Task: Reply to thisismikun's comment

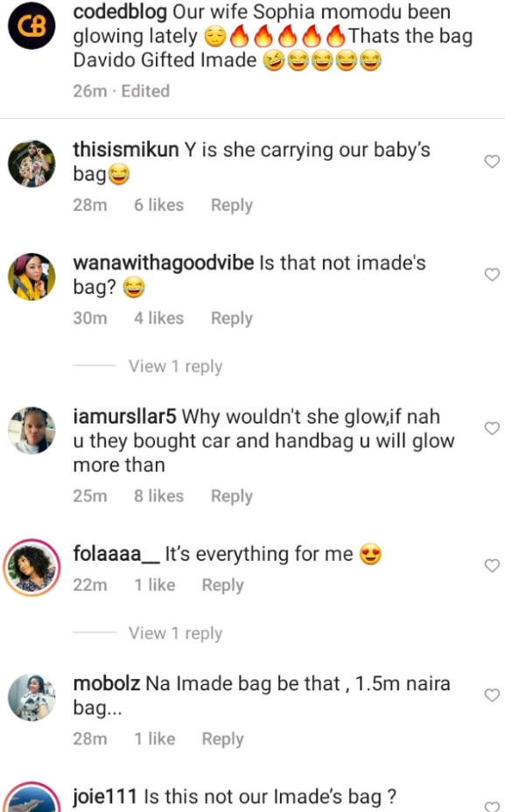Action: (x=230, y=205)
